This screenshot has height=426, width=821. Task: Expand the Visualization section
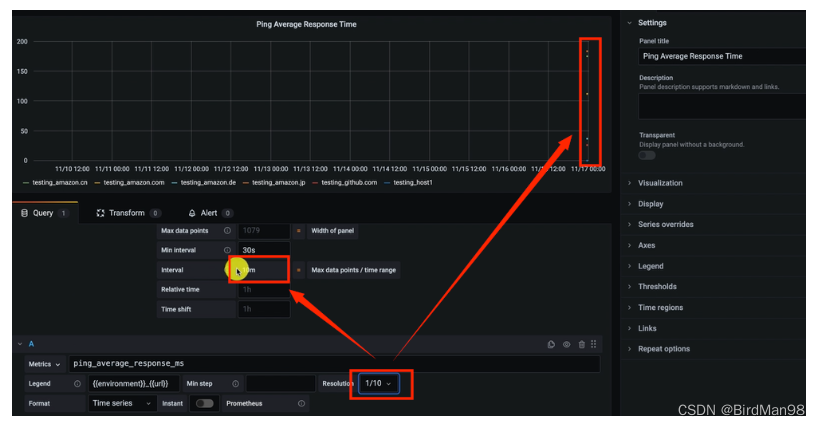(x=660, y=183)
